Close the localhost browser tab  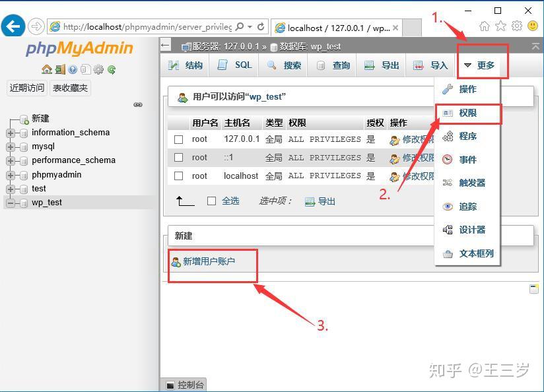395,28
